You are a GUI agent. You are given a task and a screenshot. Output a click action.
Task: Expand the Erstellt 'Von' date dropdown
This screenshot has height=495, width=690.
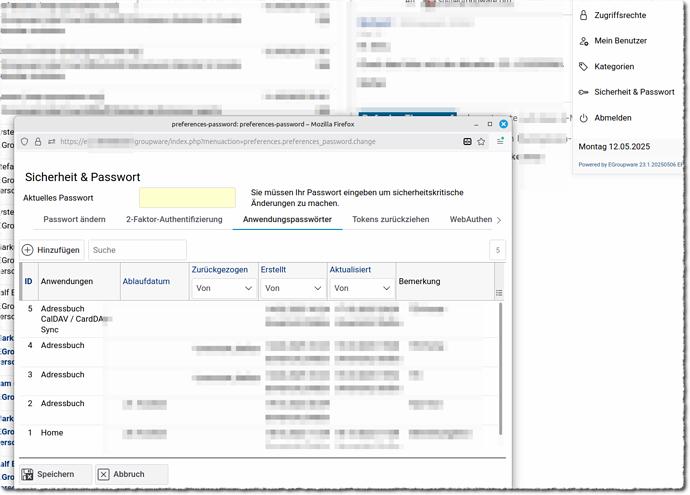292,288
